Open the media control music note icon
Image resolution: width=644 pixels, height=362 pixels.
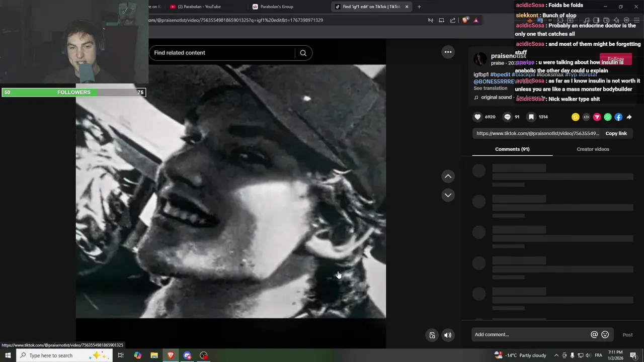(x=586, y=20)
